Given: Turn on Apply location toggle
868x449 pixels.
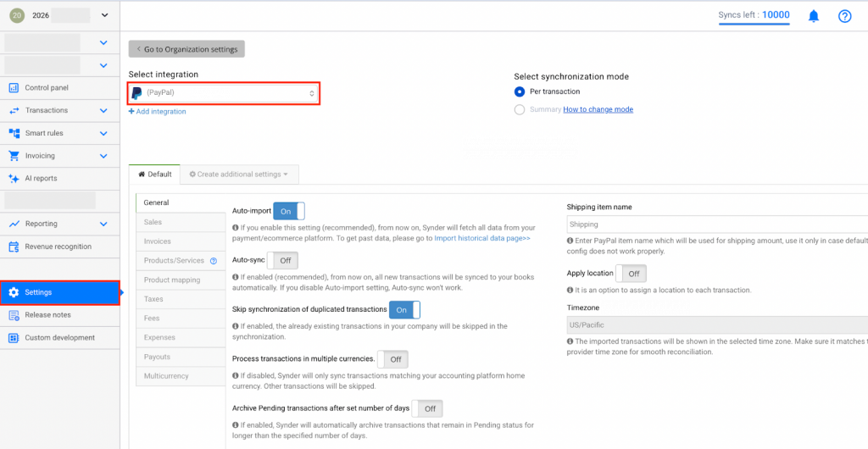Looking at the screenshot, I should click(x=632, y=274).
